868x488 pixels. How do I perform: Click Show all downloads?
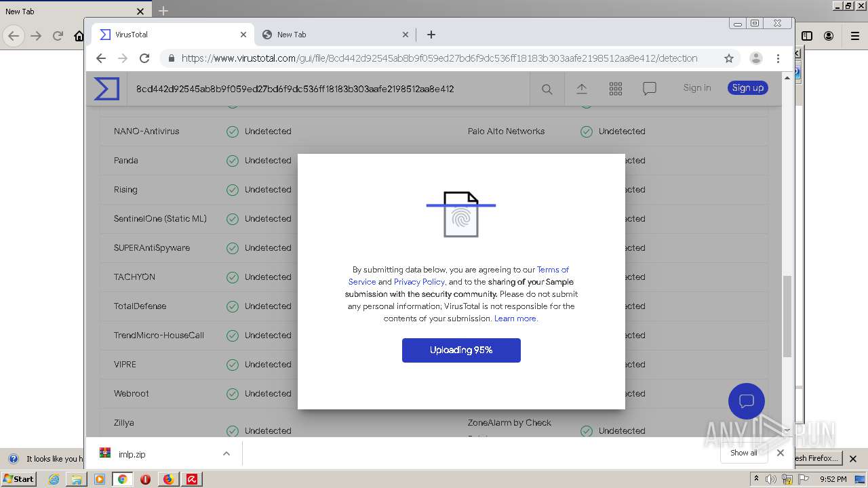pyautogui.click(x=744, y=453)
